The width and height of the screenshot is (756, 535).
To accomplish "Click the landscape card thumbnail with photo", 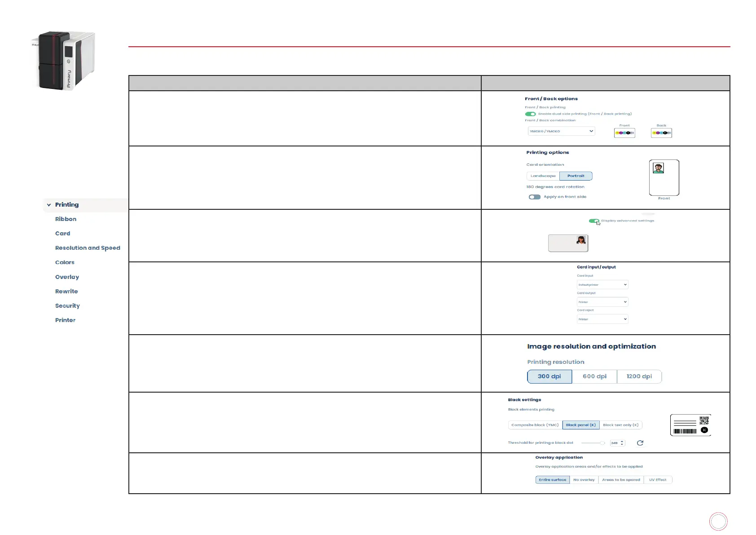I will coord(568,243).
